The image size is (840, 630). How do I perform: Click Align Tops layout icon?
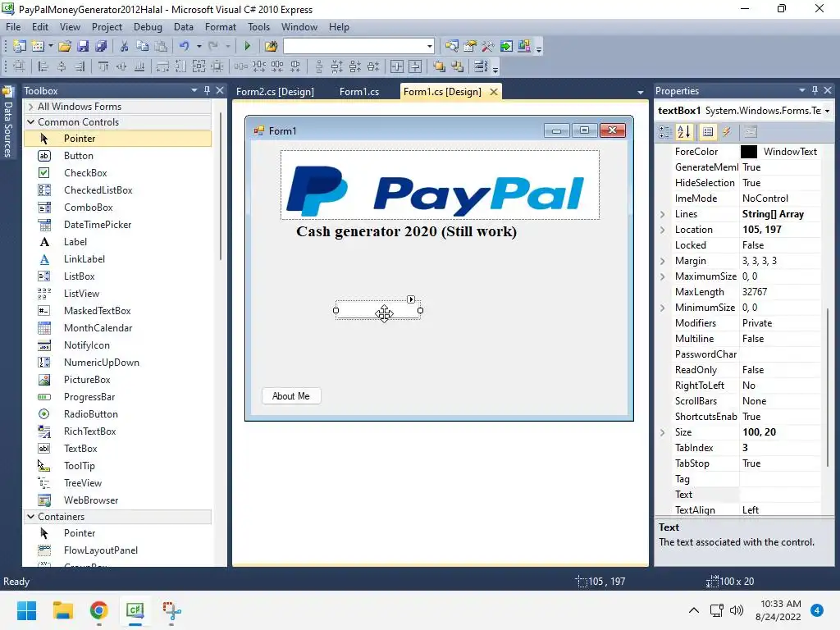click(x=103, y=66)
